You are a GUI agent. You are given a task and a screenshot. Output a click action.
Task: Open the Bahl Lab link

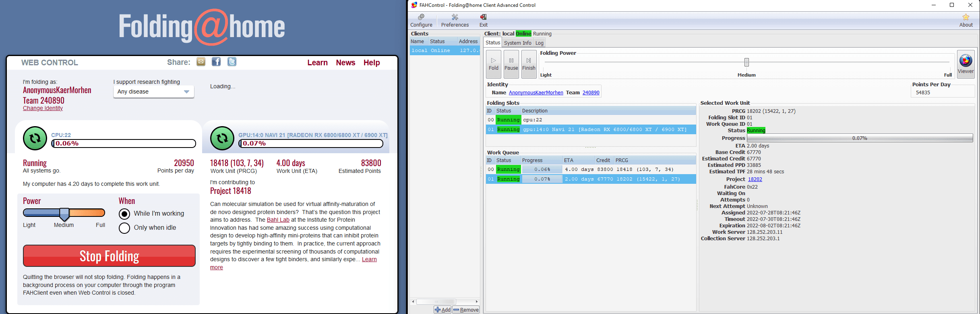pyautogui.click(x=278, y=220)
